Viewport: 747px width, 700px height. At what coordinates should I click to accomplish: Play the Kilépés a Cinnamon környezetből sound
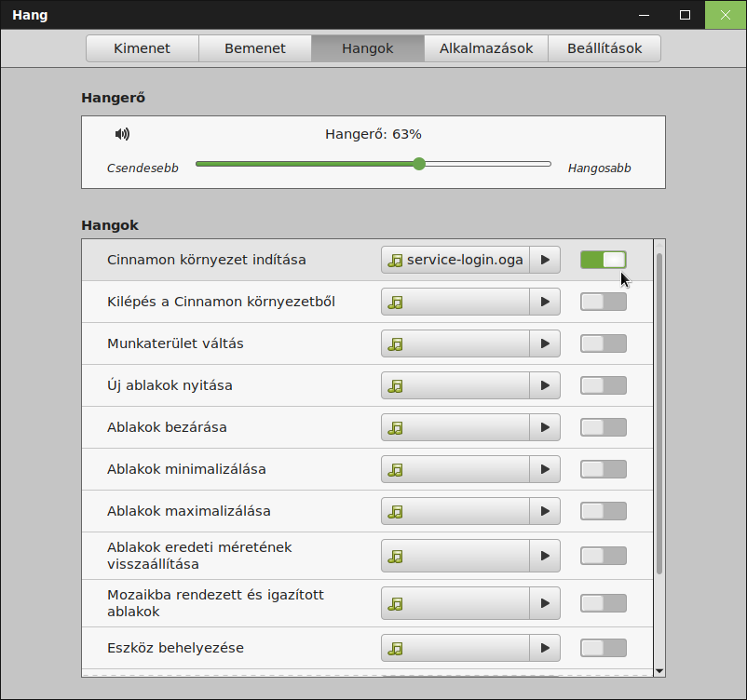coord(545,302)
